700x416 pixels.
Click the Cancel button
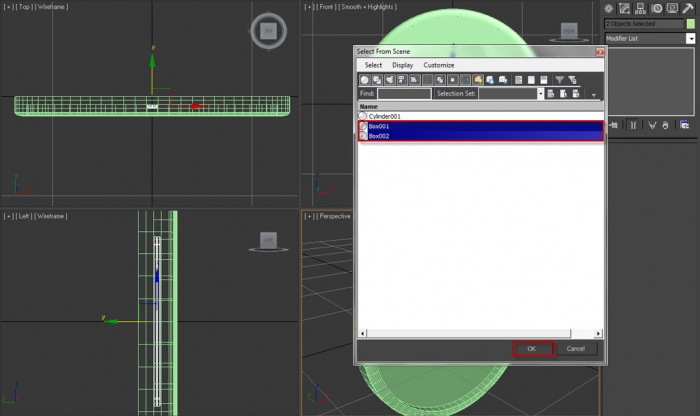tap(575, 349)
